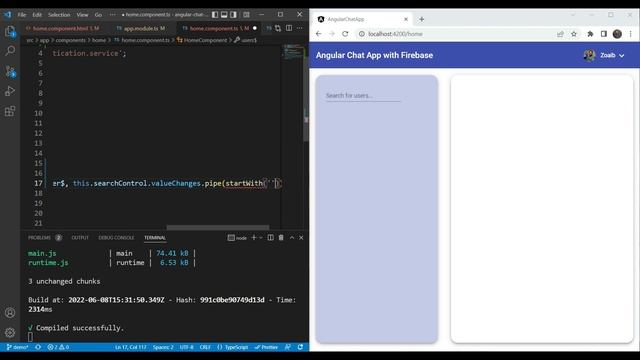Open the editor More Actions ellipsis
The width and height of the screenshot is (640, 360).
(300, 28)
